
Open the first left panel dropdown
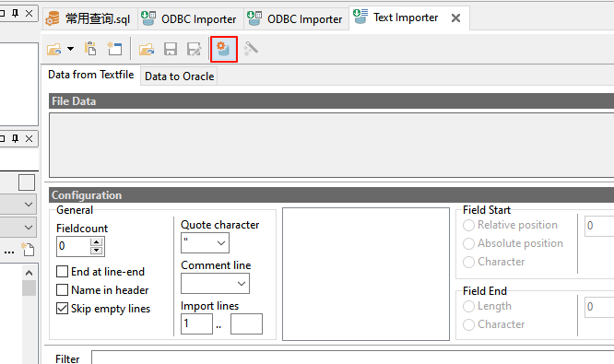click(x=29, y=205)
